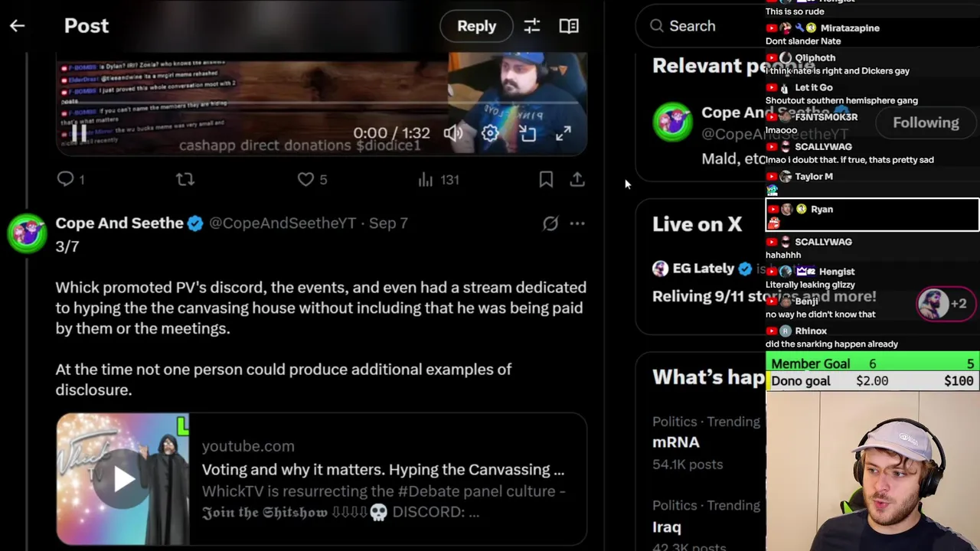Go back using the left arrow
The image size is (980, 551).
[x=17, y=26]
